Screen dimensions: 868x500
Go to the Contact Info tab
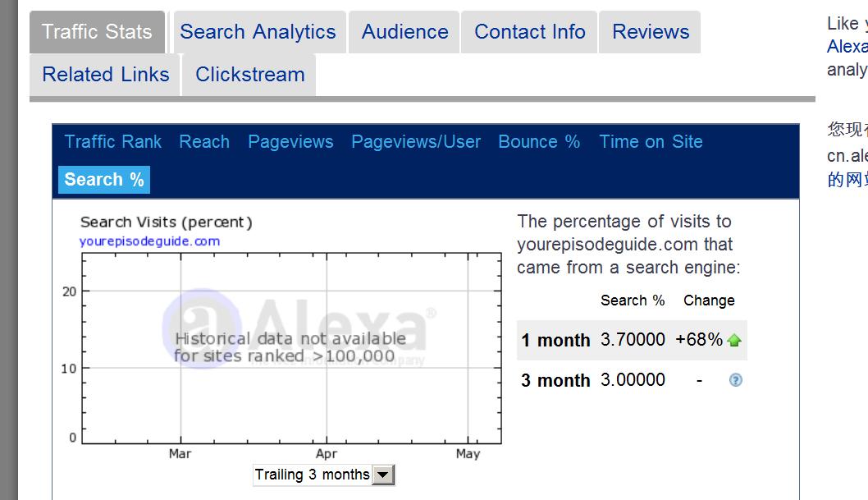530,32
